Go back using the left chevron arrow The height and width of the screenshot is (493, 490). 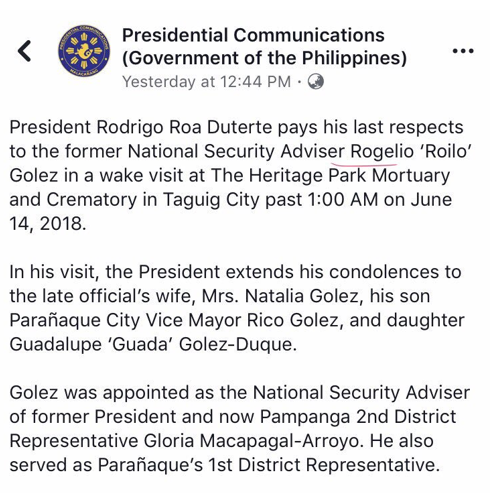(x=24, y=51)
